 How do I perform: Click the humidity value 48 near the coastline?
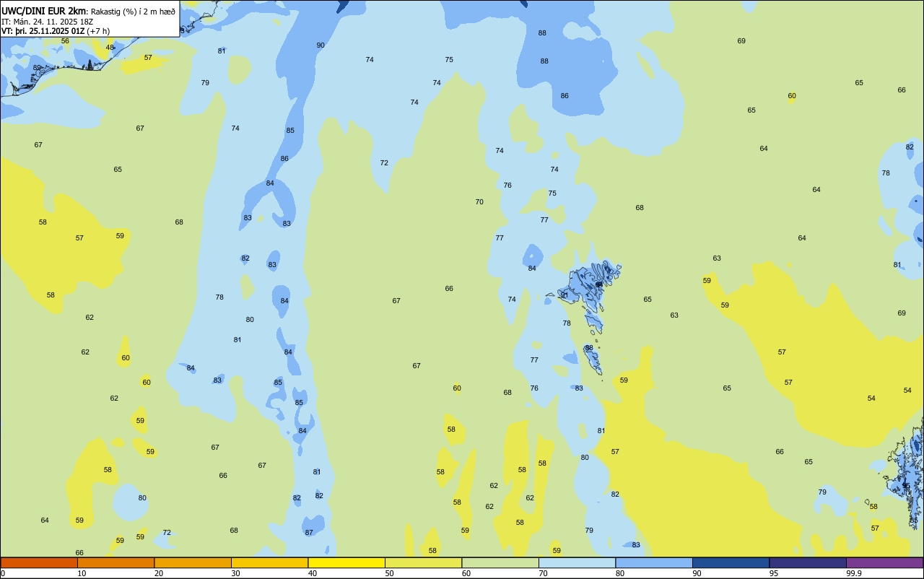[110, 48]
